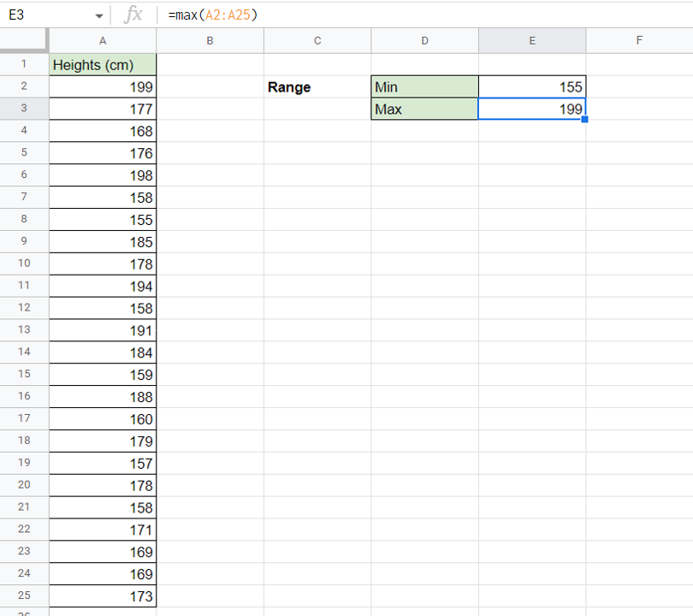Select cell A15 containing 159
Screen dimensions: 693x616
click(x=103, y=375)
